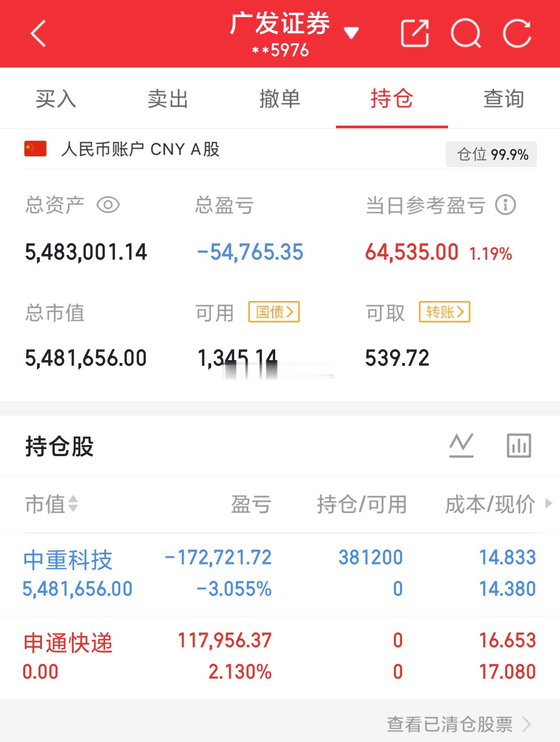
Task: Tap 中重科技 position quantity 381200
Action: tap(371, 557)
